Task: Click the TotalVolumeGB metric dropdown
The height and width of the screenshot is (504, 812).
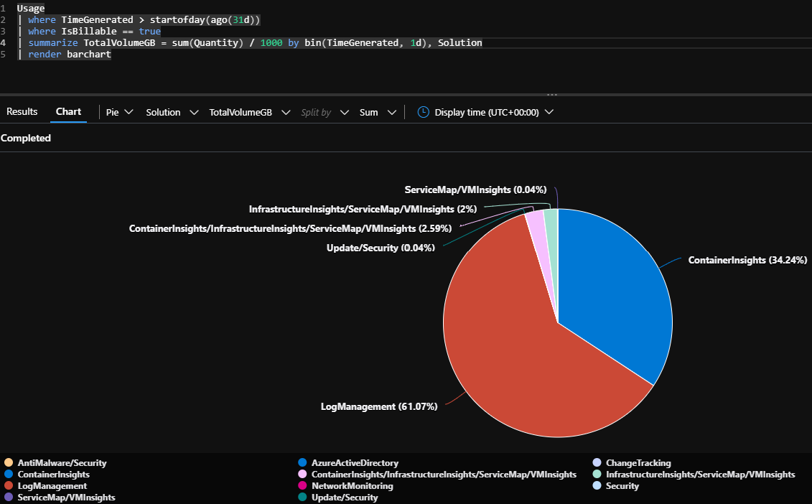Action: pyautogui.click(x=249, y=112)
